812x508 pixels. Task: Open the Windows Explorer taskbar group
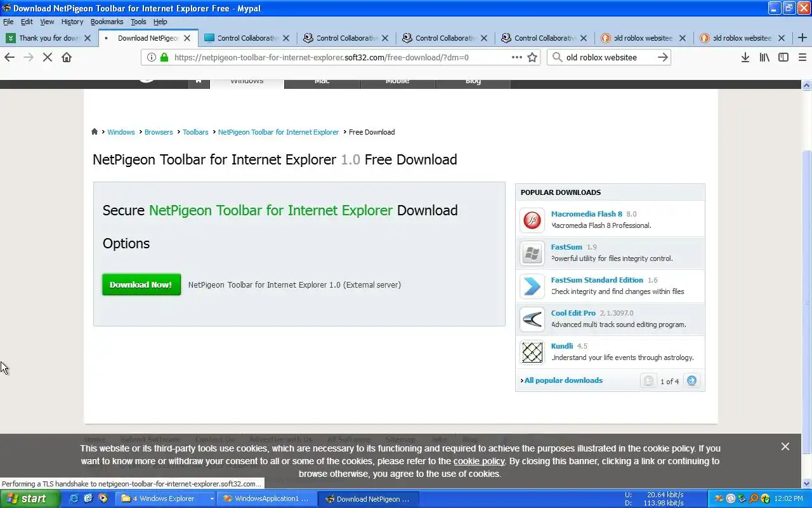pyautogui.click(x=167, y=498)
